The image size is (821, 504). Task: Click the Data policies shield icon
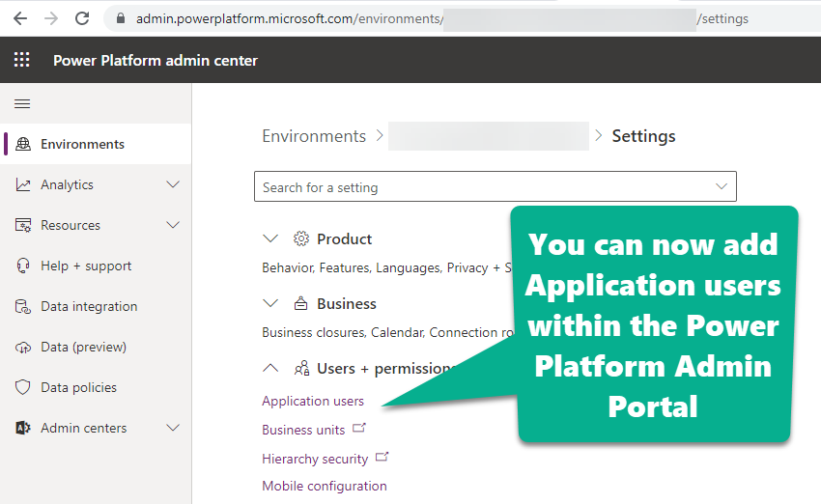[x=23, y=387]
